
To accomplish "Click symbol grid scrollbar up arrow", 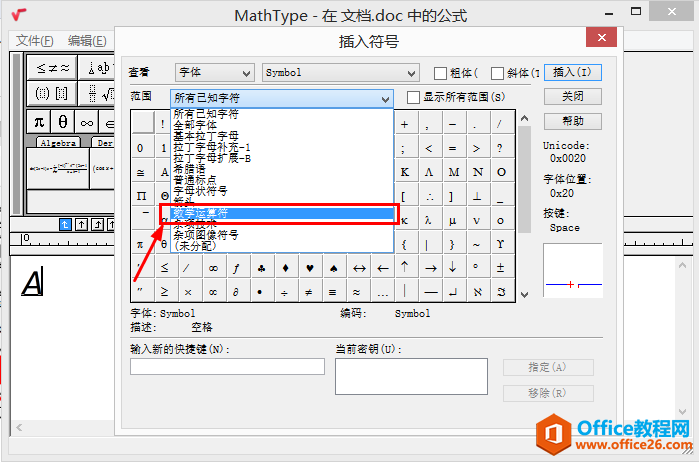I will tap(525, 119).
